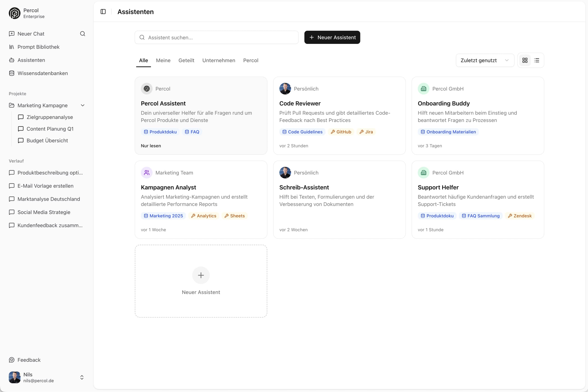Screen dimensions: 588x392
Task: Switch to list view layout
Action: [x=537, y=60]
